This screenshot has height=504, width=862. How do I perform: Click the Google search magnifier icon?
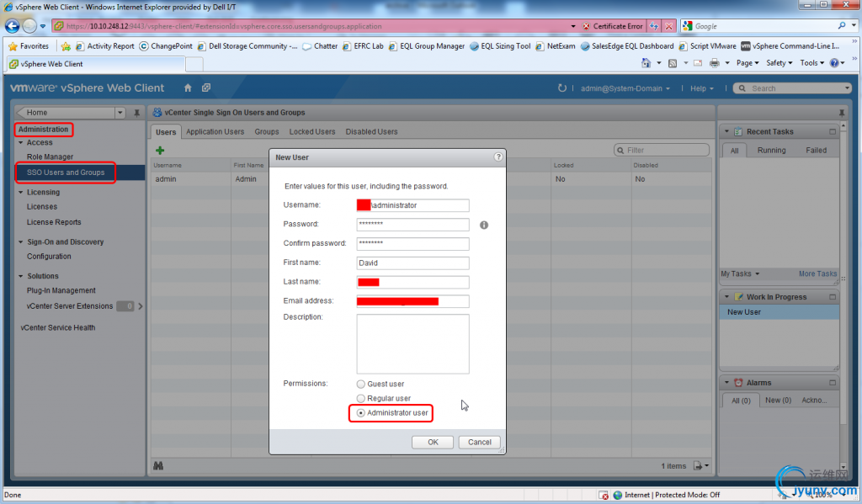[842, 26]
